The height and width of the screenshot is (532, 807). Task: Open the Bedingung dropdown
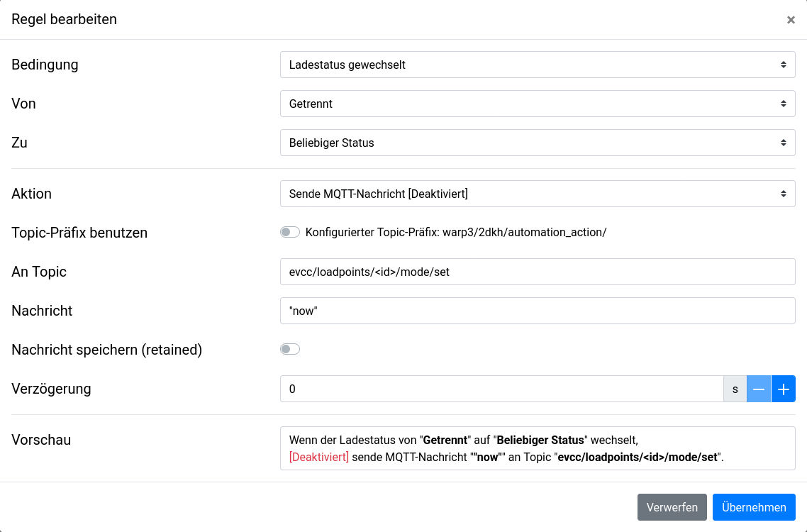[538, 65]
